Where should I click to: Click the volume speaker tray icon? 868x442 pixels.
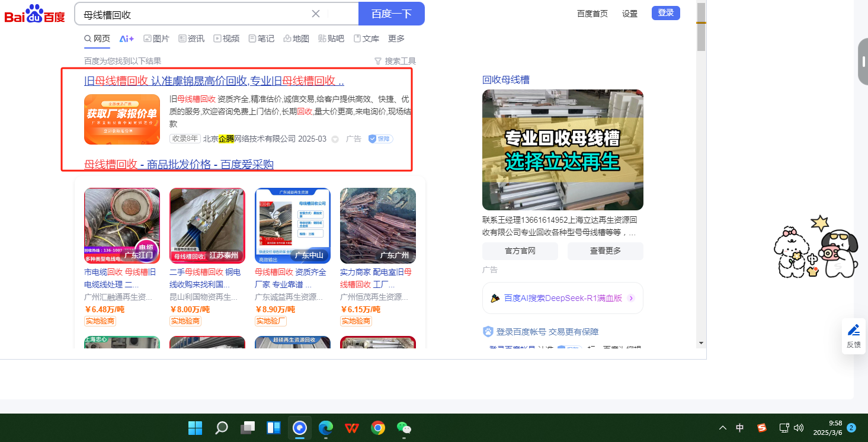point(799,428)
